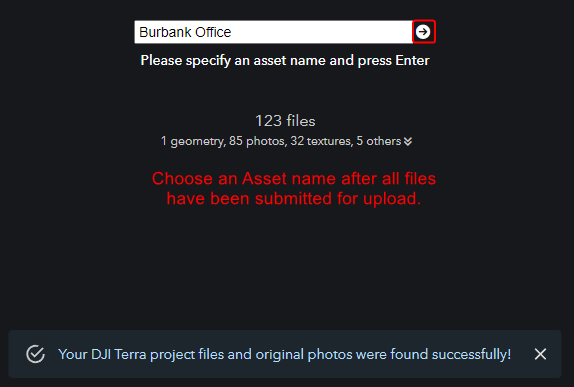
Task: Click the arrow submit icon beside asset name
Action: pos(423,32)
